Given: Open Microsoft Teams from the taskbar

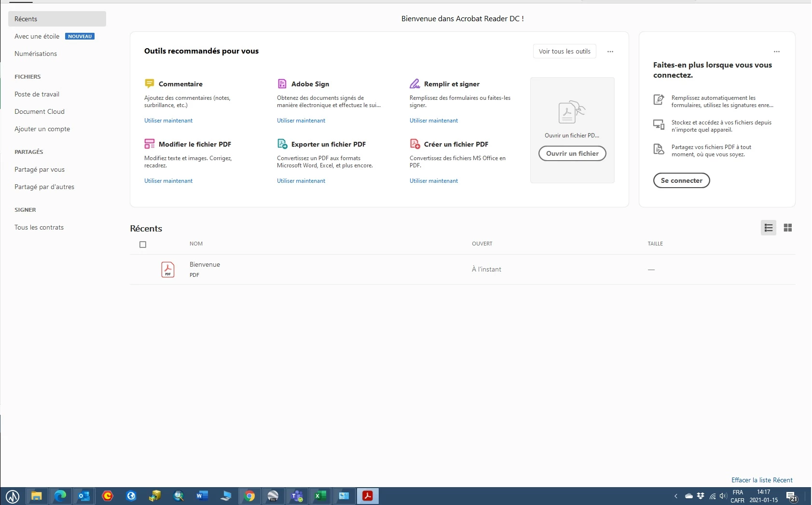Looking at the screenshot, I should [x=297, y=496].
